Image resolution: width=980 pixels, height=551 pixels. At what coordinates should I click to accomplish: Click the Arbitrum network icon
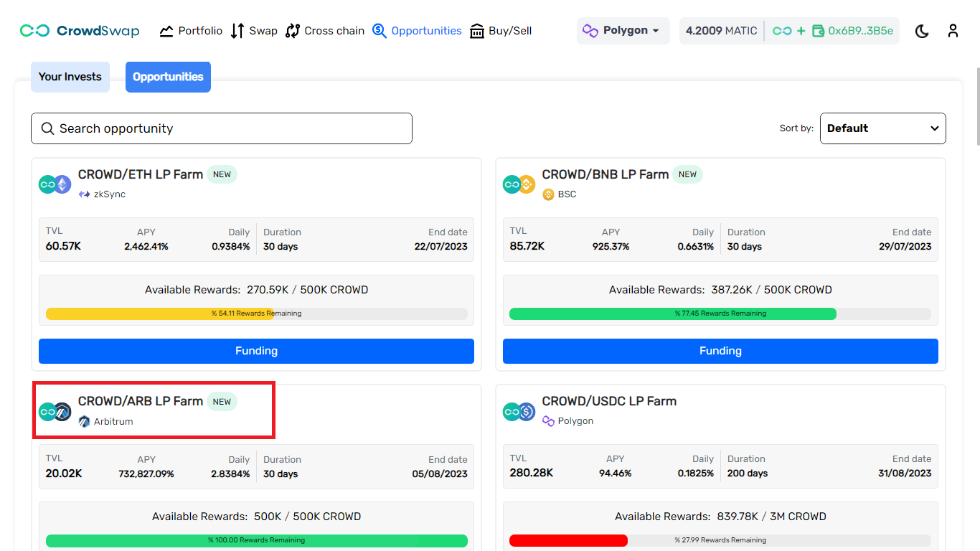coord(85,421)
